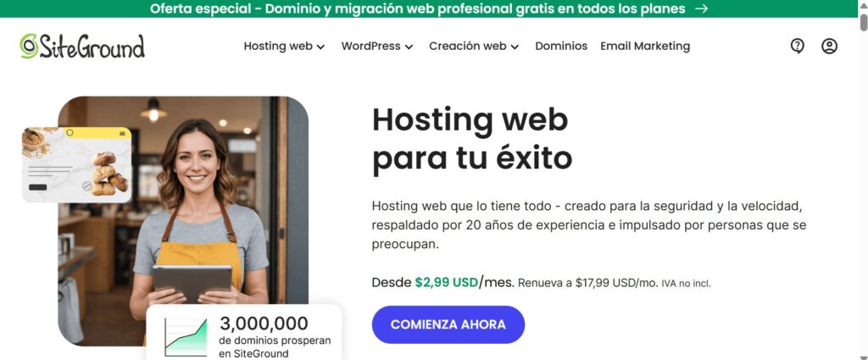The width and height of the screenshot is (868, 360).
Task: Open the user account profile icon
Action: pyautogui.click(x=829, y=46)
